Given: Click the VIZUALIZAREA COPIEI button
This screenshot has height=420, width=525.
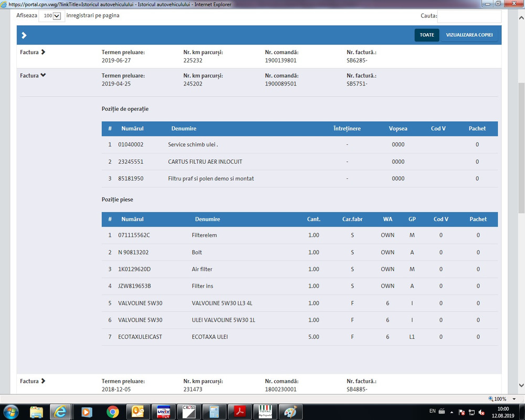Looking at the screenshot, I should [469, 35].
